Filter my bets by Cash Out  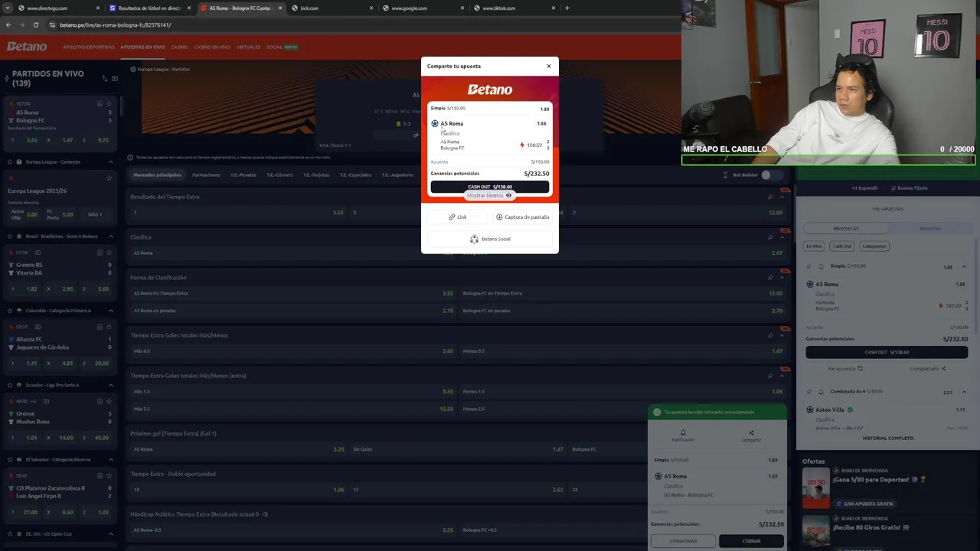click(x=842, y=246)
